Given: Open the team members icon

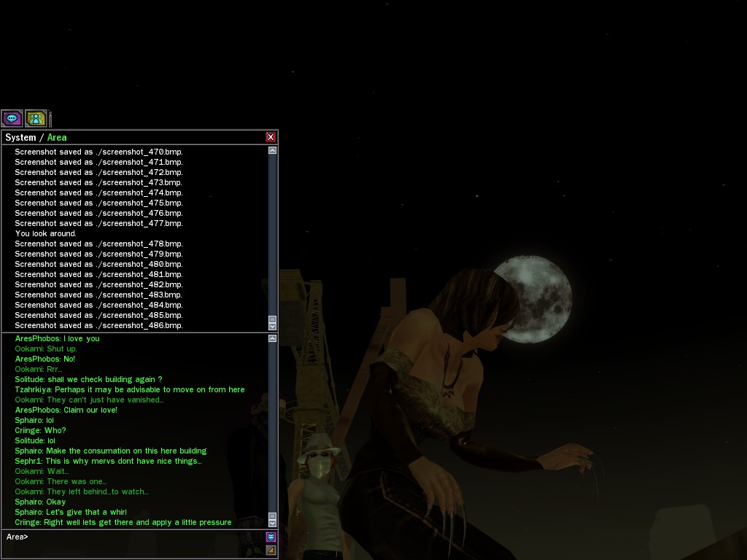Looking at the screenshot, I should click(36, 118).
